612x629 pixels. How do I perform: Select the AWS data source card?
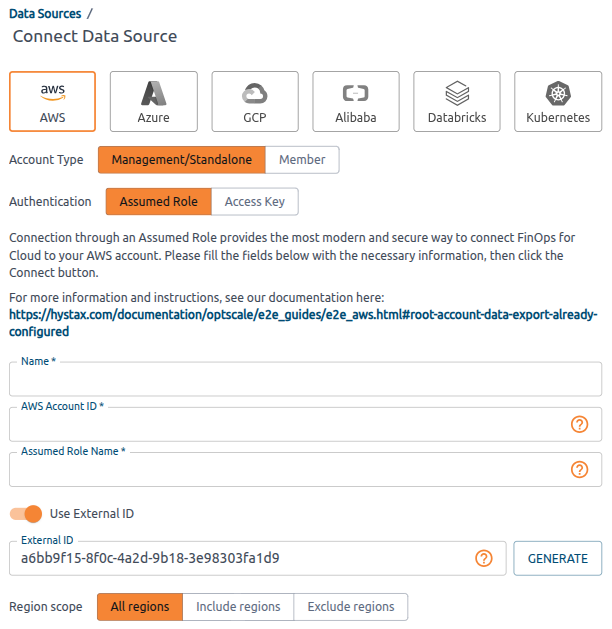coord(53,101)
